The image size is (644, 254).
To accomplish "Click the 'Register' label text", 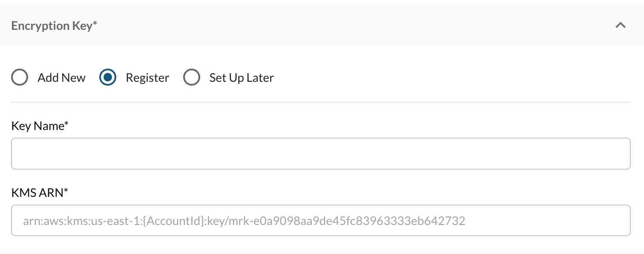I will [147, 78].
